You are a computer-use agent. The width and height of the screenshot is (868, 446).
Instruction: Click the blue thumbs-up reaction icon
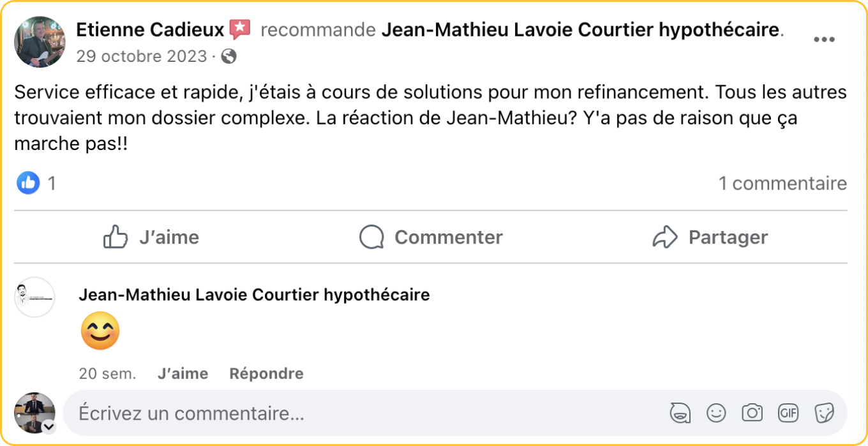coord(28,183)
